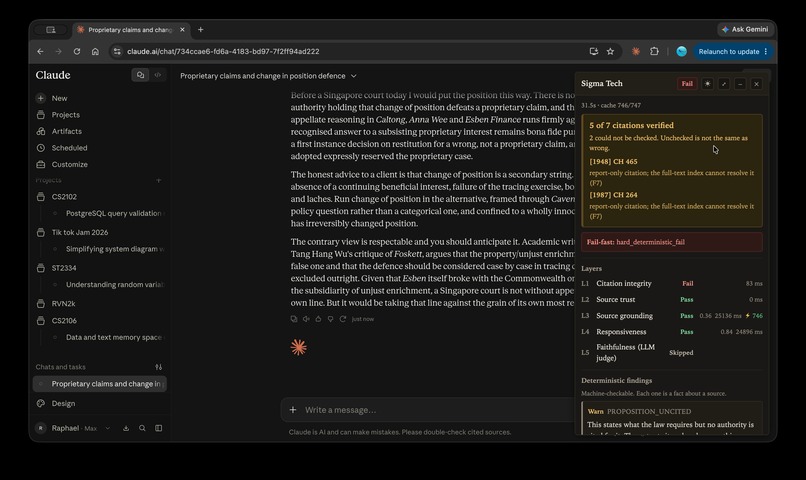Switch to code mode icon beside Claude logo
This screenshot has width=806, height=480.
pos(158,75)
